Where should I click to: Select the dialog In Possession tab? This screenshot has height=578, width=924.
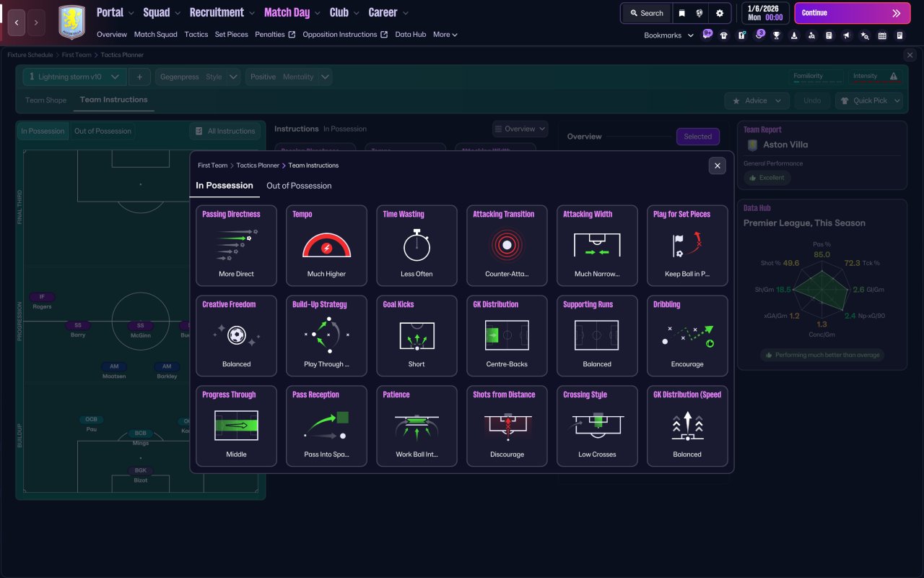coord(225,186)
